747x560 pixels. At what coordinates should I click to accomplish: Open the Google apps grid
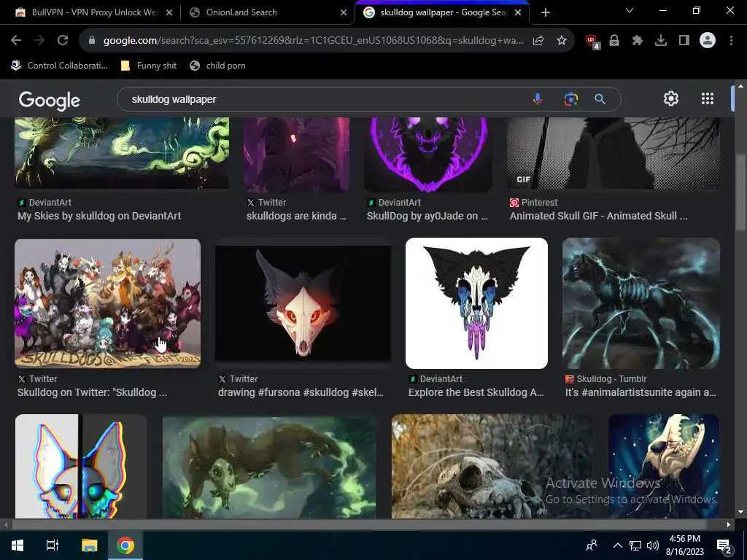(x=708, y=98)
